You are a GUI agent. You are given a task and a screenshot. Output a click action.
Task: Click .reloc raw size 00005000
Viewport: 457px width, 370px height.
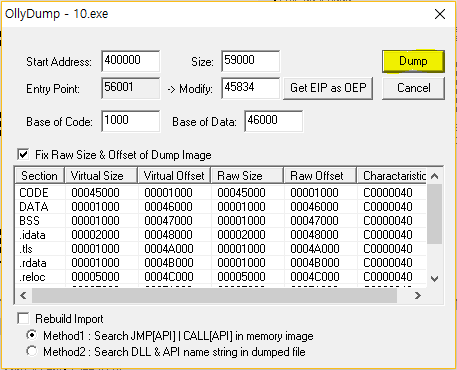(x=241, y=277)
